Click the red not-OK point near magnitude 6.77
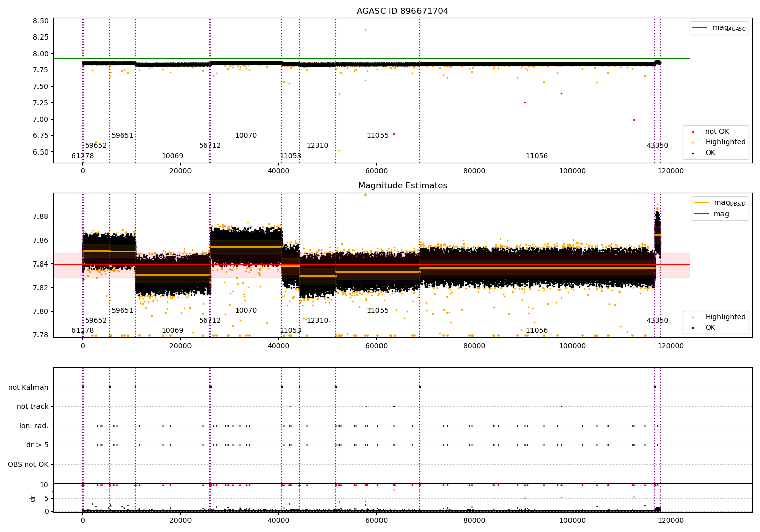The width and height of the screenshot is (760, 532). (x=394, y=134)
